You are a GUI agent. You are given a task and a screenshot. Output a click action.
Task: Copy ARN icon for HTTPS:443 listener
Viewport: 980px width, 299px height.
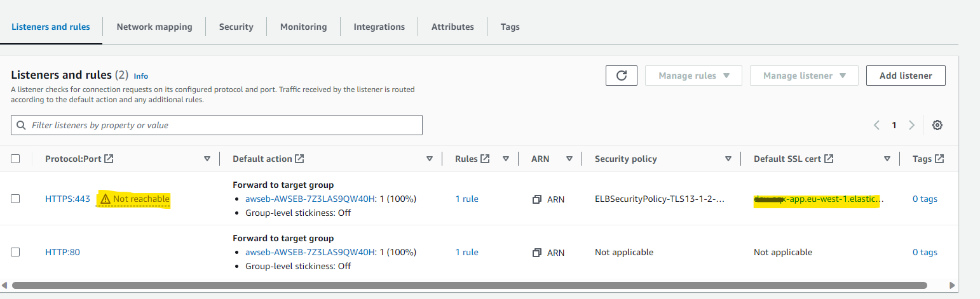[x=537, y=199]
